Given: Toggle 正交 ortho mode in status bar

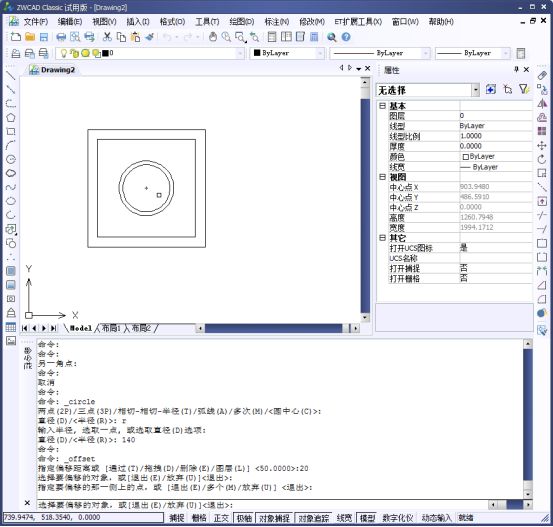Looking at the screenshot, I should point(221,518).
